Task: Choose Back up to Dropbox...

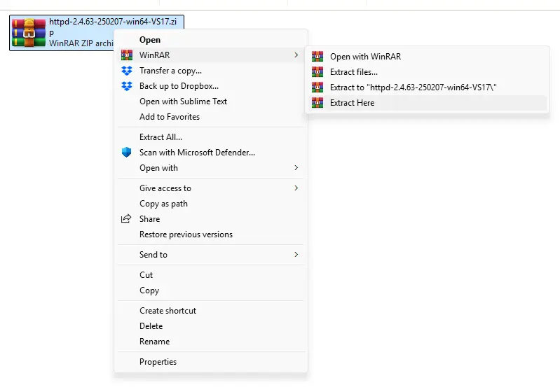Action: [211, 86]
